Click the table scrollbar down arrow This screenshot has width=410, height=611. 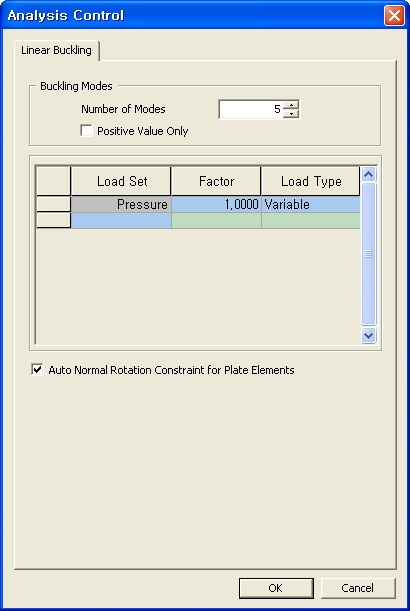[368, 335]
